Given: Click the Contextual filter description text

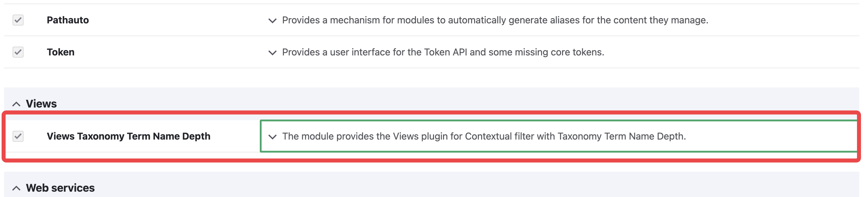Looking at the screenshot, I should pyautogui.click(x=484, y=136).
